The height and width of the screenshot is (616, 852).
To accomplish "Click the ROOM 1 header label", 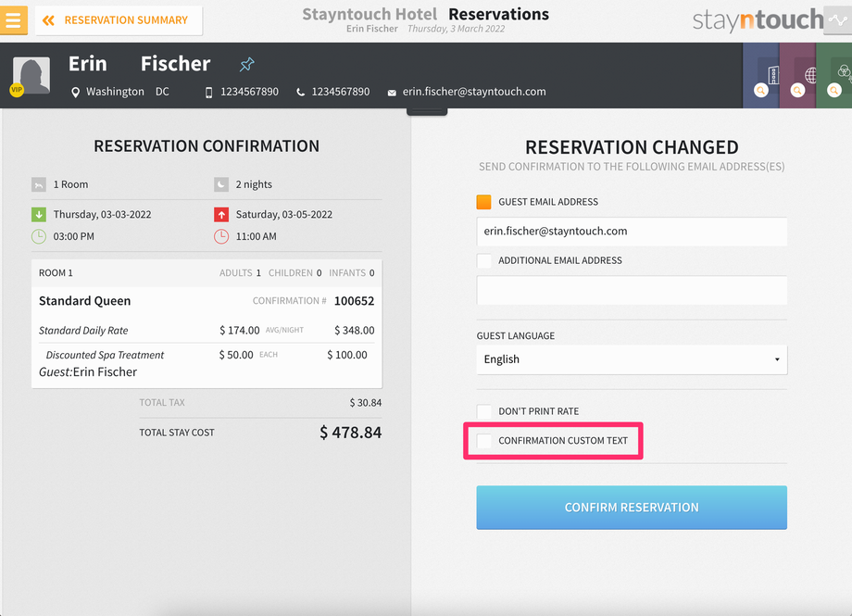I will click(56, 273).
